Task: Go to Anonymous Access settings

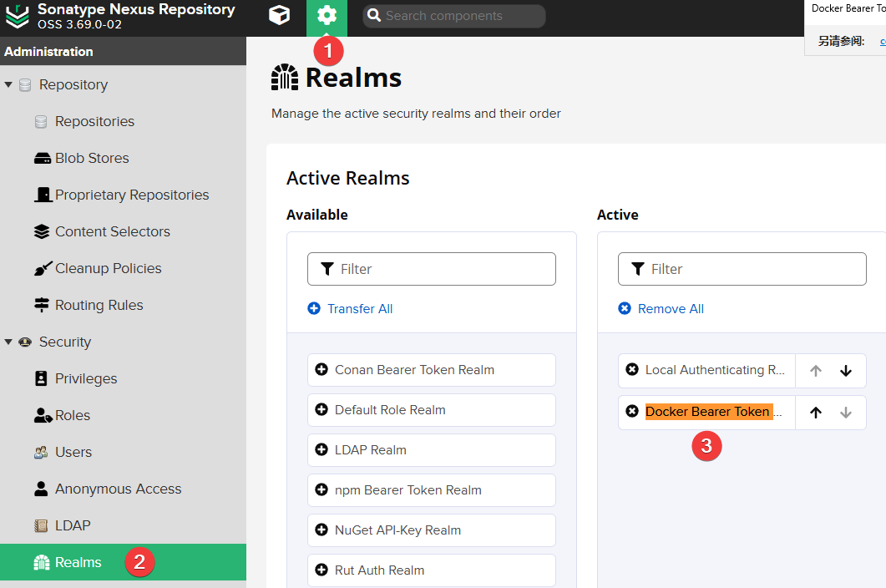Action: click(118, 489)
